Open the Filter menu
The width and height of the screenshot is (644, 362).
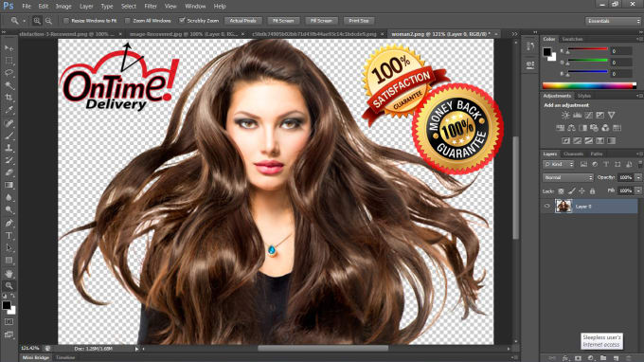[151, 7]
